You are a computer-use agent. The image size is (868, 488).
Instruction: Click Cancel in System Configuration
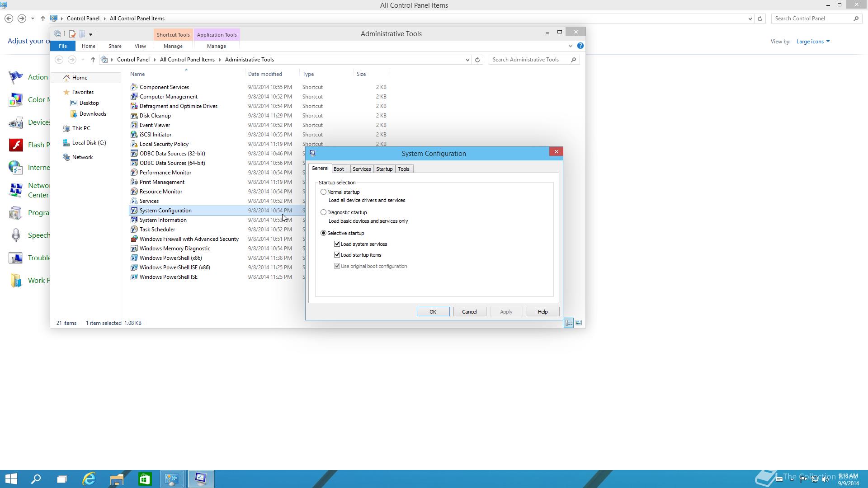[469, 312]
